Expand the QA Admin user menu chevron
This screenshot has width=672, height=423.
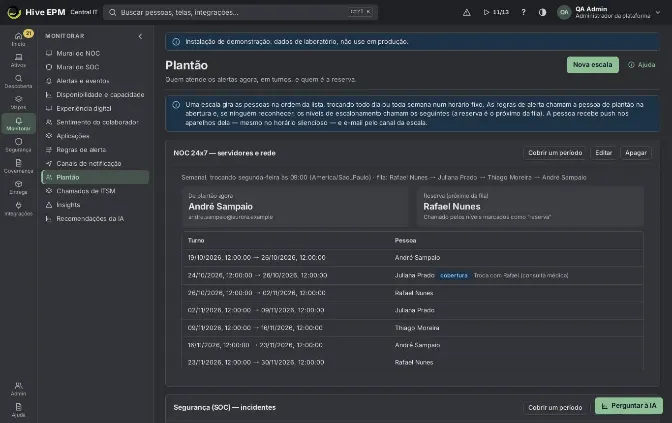click(658, 12)
